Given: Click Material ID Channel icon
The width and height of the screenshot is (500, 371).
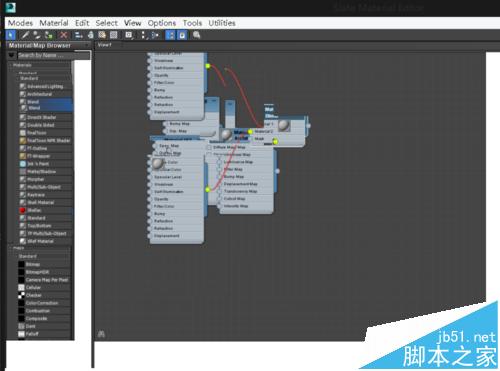Looking at the screenshot, I should pyautogui.click(x=129, y=35).
